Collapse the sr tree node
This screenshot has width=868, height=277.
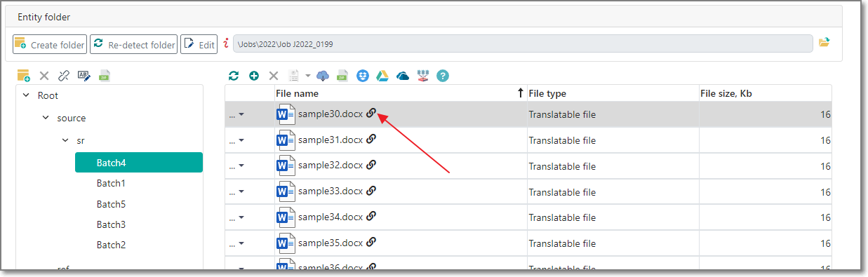click(x=65, y=140)
